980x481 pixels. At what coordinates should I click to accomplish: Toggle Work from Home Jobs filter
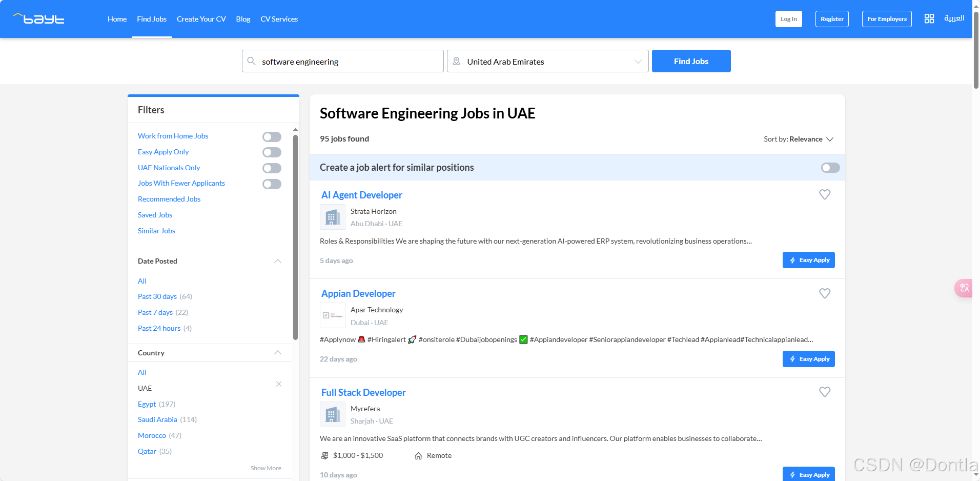click(x=272, y=137)
